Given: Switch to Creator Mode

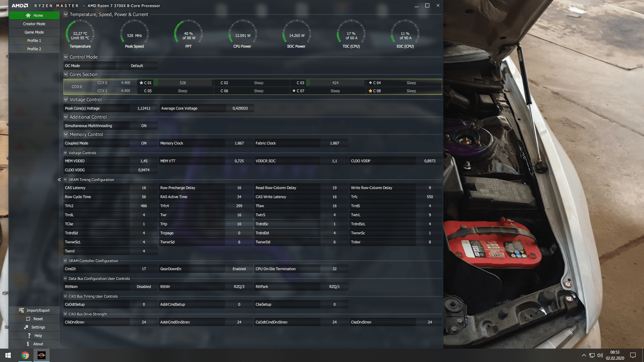Looking at the screenshot, I should click(x=34, y=24).
